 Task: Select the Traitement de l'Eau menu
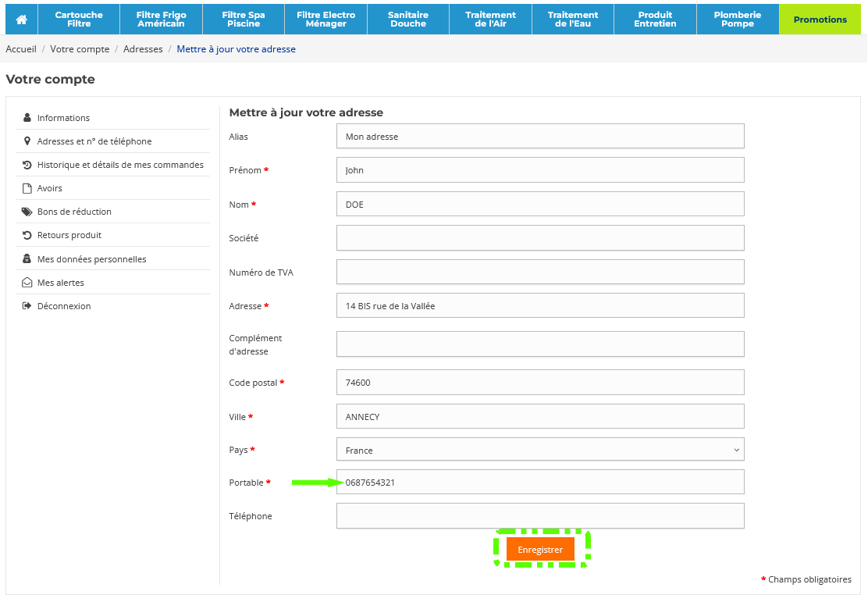click(573, 20)
